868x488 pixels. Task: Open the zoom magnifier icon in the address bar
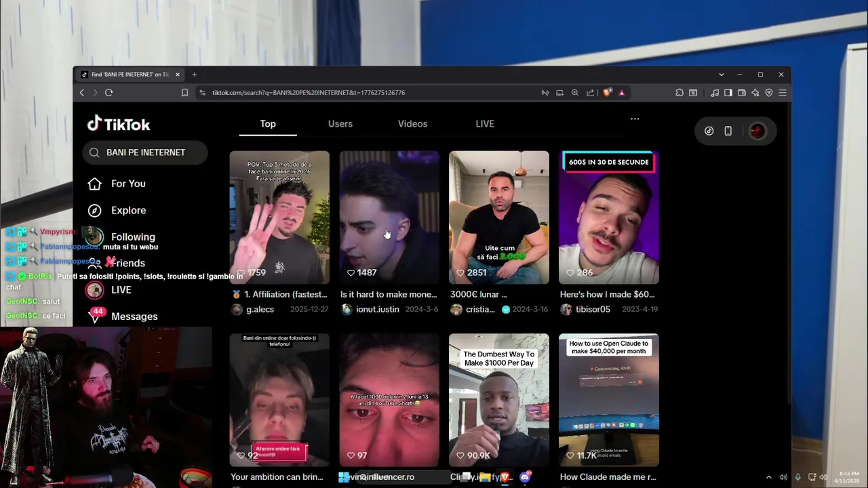pyautogui.click(x=574, y=93)
